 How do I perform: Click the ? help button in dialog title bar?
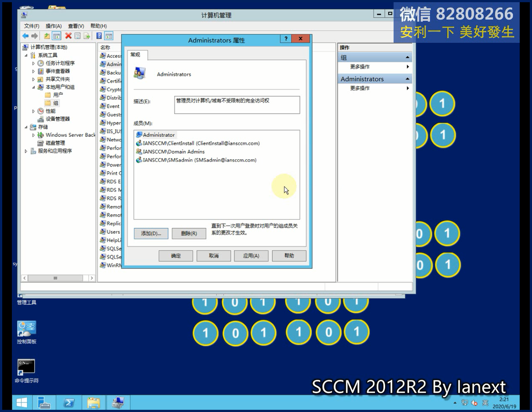tap(286, 39)
